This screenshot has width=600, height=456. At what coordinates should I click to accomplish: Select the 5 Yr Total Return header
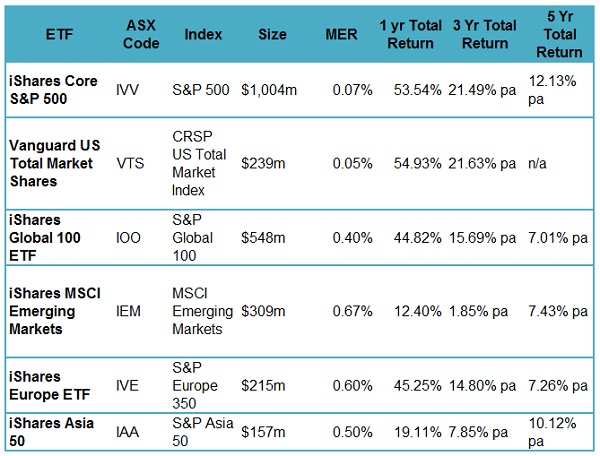[x=557, y=33]
